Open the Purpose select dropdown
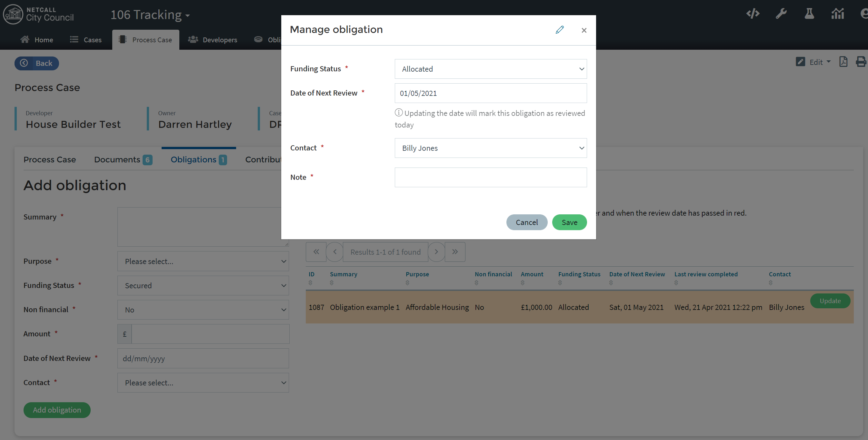Screen dimensions: 868x440 coord(203,261)
